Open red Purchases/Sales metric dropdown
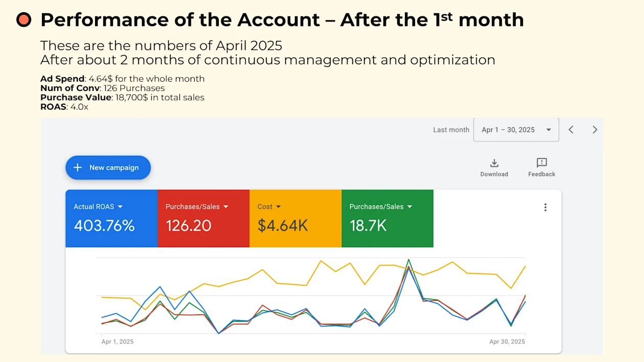 225,207
